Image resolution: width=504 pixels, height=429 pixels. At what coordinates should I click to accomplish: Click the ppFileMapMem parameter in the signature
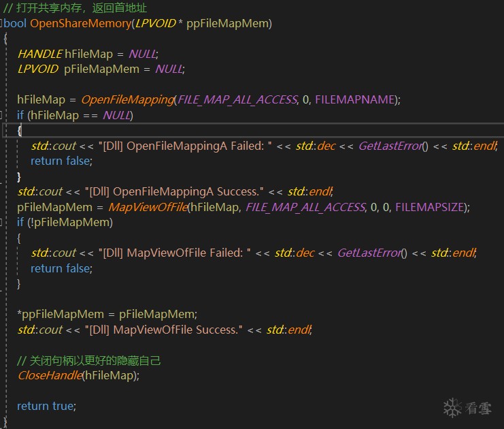click(227, 24)
